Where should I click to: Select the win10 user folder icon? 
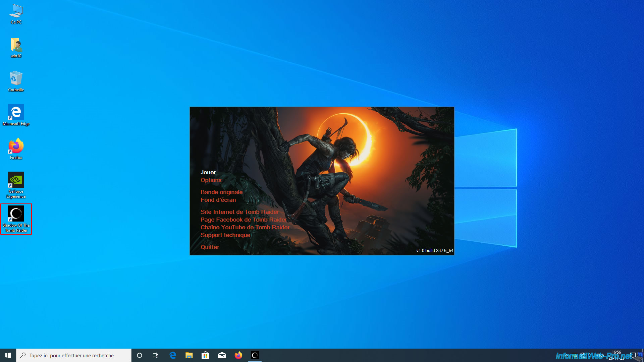[16, 48]
